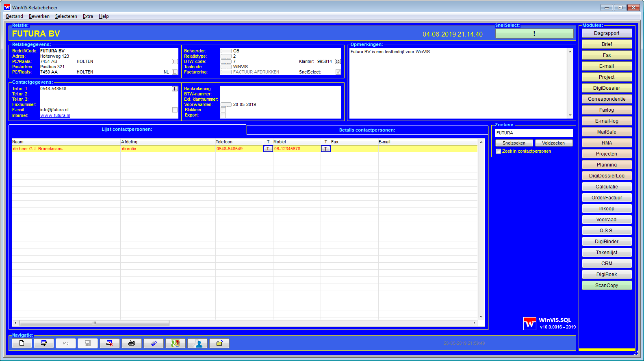Open the Selecteren menu
This screenshot has width=644, height=361.
point(66,16)
